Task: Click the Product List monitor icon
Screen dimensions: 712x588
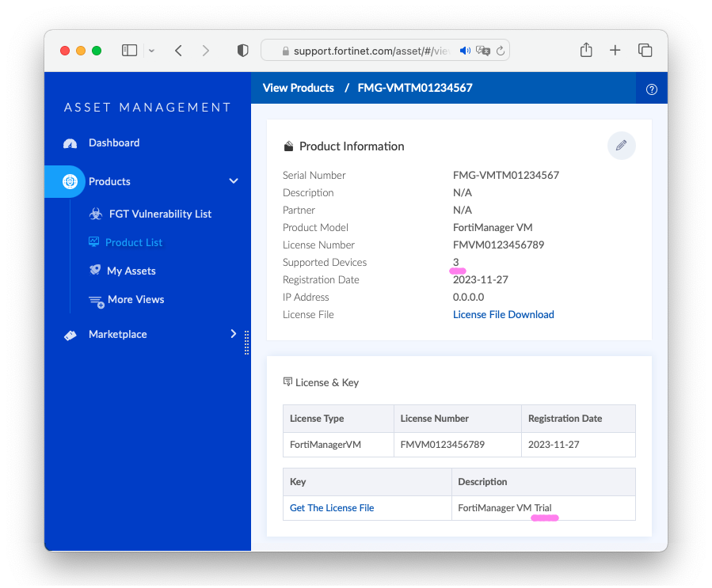Action: [x=94, y=241]
